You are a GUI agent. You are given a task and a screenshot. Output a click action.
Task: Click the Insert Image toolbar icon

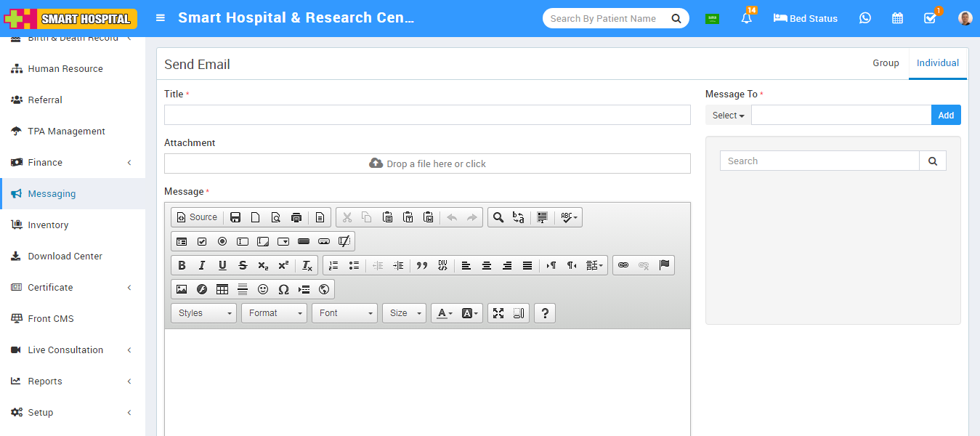click(182, 289)
